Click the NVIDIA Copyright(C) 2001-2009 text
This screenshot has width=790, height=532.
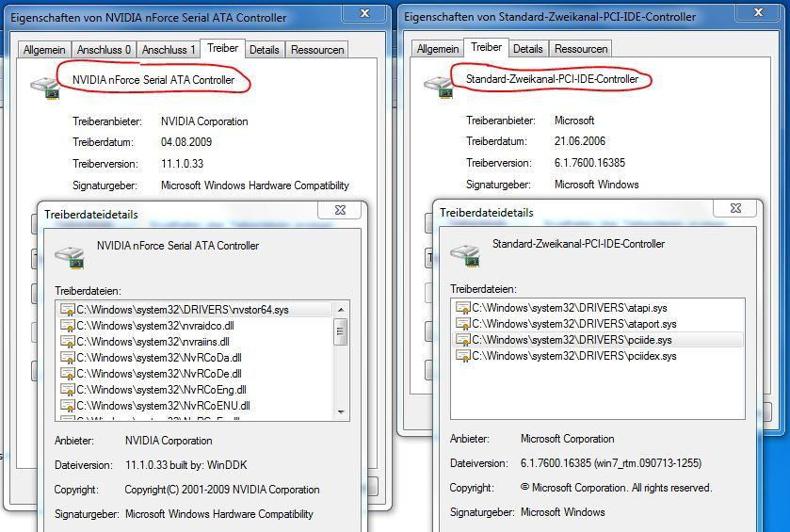(x=221, y=490)
